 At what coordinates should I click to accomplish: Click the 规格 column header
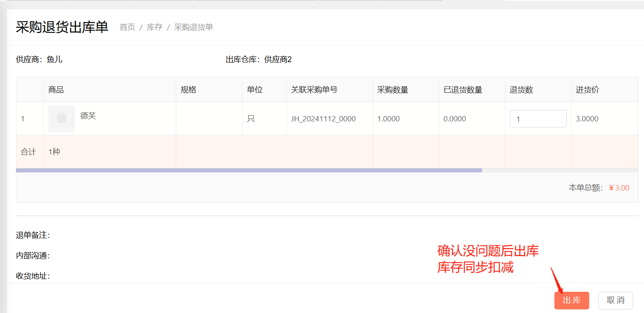[x=188, y=90]
